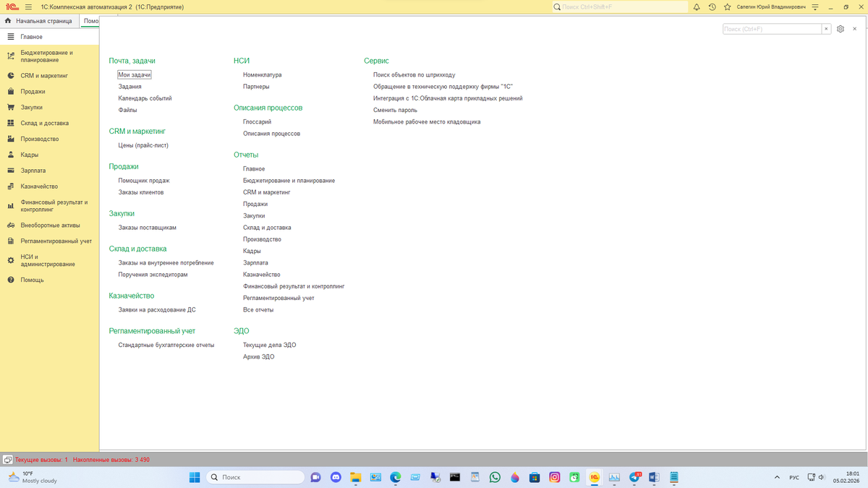
Task: Open Кадры sidebar section
Action: (x=49, y=155)
